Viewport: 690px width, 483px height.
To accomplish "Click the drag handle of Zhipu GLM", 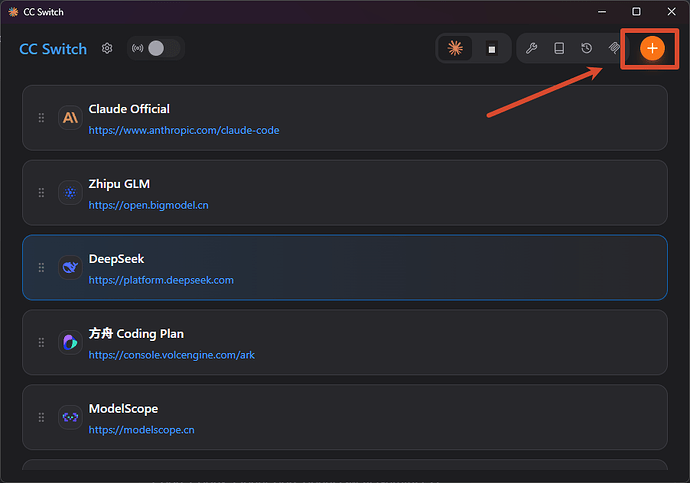I will pyautogui.click(x=41, y=192).
